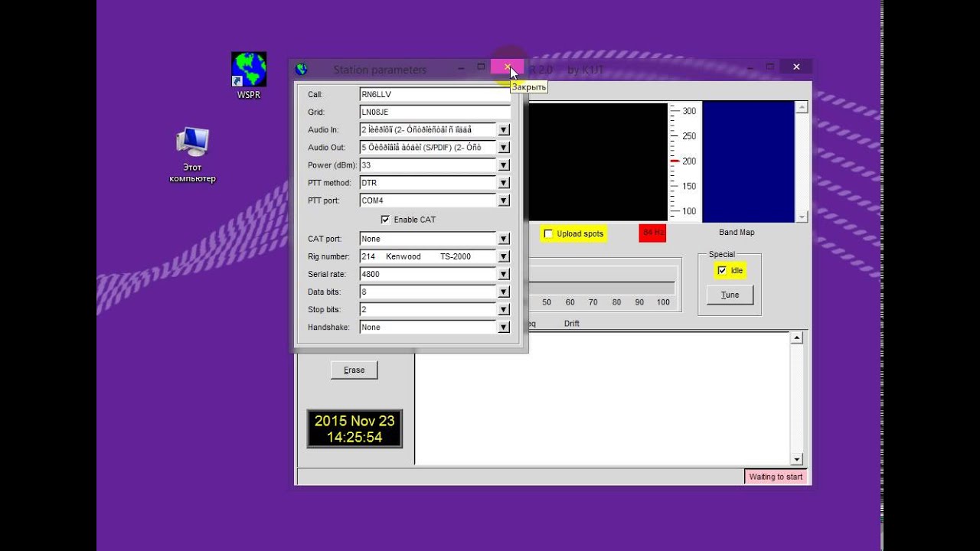Screen dimensions: 980x551
Task: Click the Grid locator input field
Action: 435,112
